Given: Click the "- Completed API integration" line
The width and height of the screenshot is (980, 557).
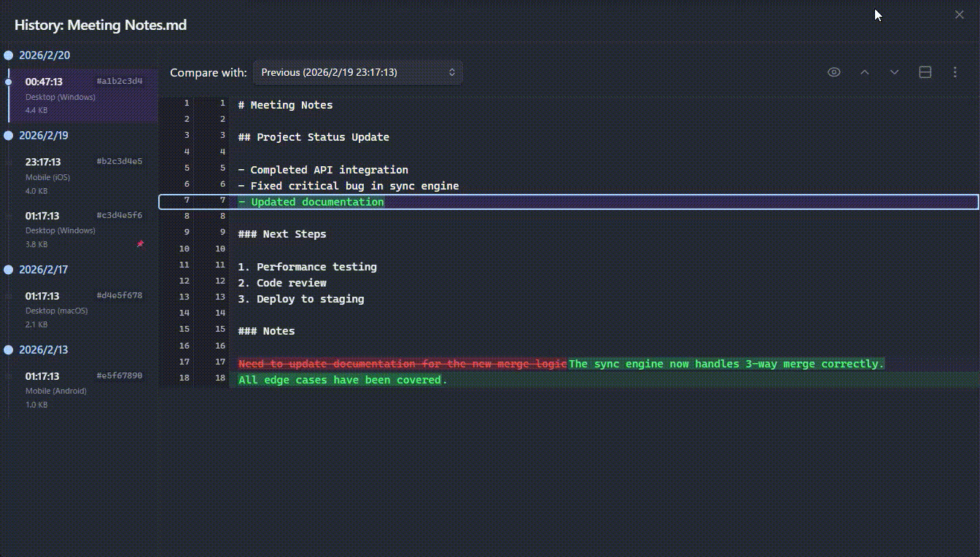Looking at the screenshot, I should click(323, 170).
